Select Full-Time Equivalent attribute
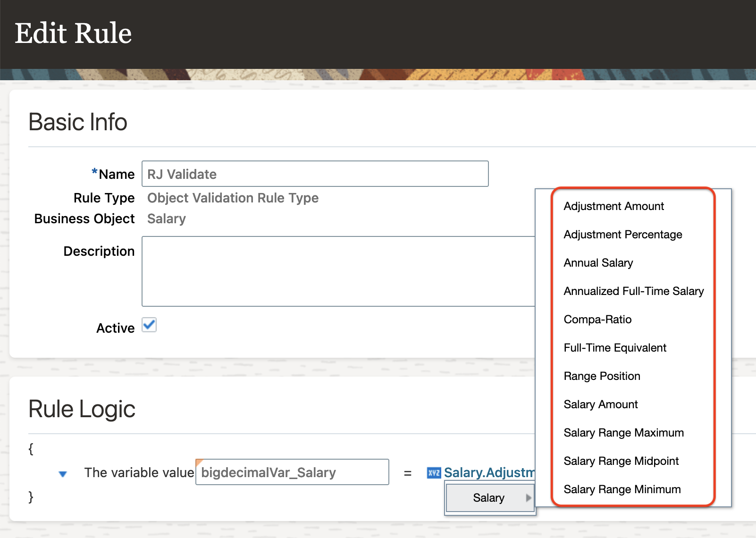This screenshot has width=756, height=538. (x=615, y=348)
